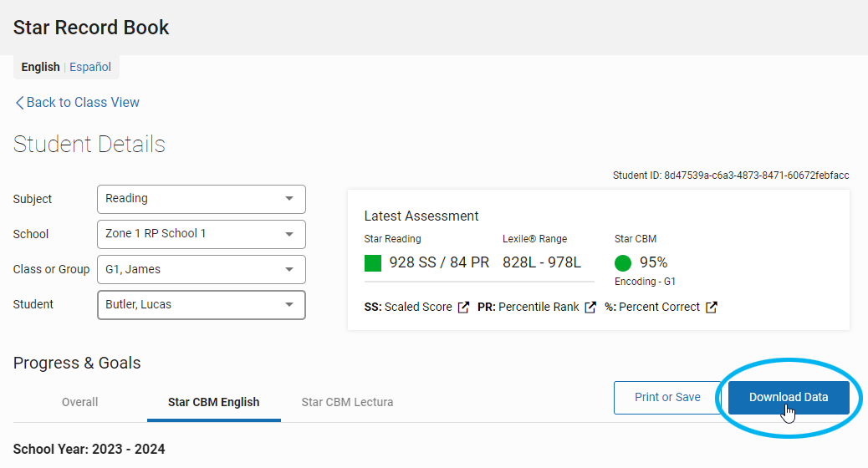868x468 pixels.
Task: Click the green Star Reading benchmark square
Action: [373, 262]
